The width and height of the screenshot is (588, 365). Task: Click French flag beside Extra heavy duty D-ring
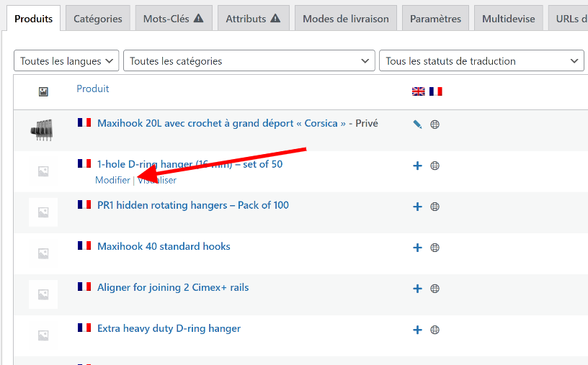[x=84, y=328]
